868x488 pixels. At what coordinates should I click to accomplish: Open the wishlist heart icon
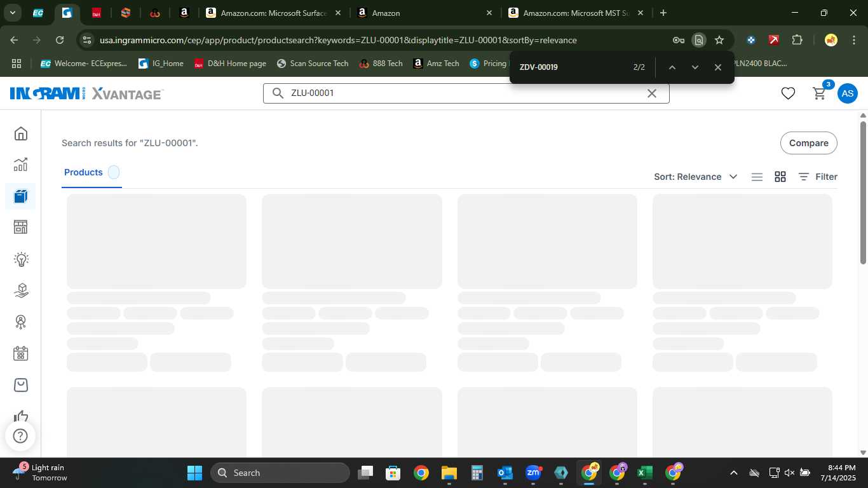click(788, 93)
